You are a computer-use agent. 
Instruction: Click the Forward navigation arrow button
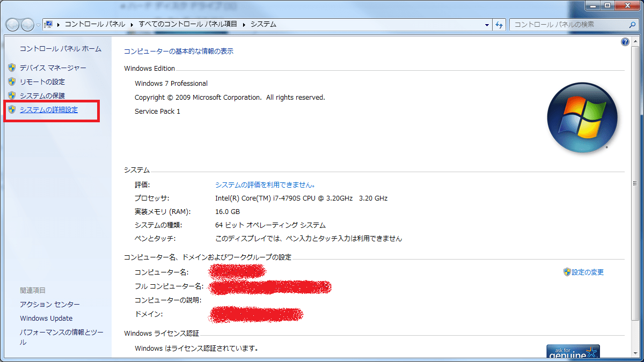pos(27,25)
